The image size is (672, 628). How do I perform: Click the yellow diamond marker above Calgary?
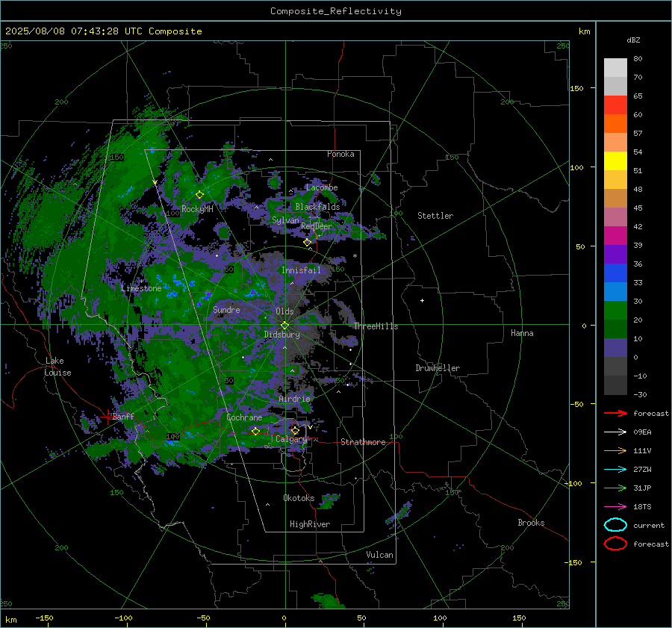pos(295,430)
